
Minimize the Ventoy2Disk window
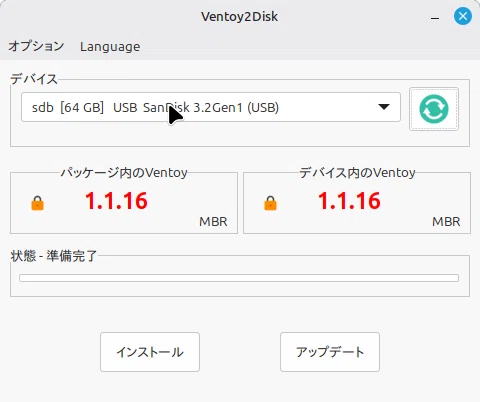(435, 17)
